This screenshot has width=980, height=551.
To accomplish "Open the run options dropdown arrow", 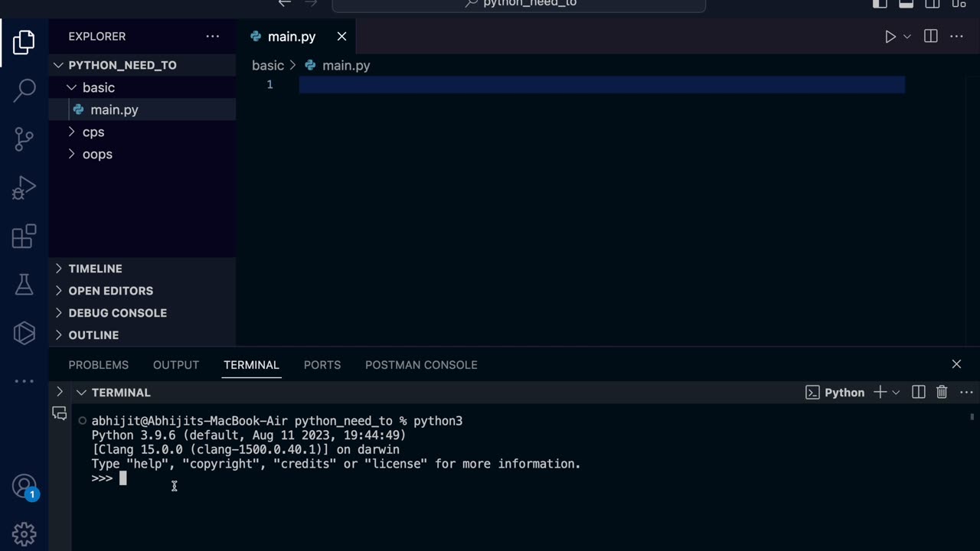I will pyautogui.click(x=907, y=36).
